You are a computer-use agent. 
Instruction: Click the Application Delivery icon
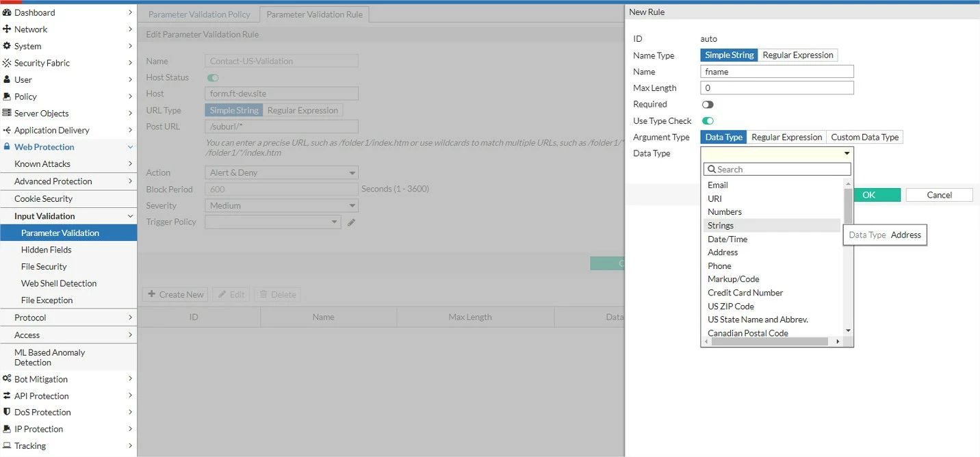(x=7, y=130)
